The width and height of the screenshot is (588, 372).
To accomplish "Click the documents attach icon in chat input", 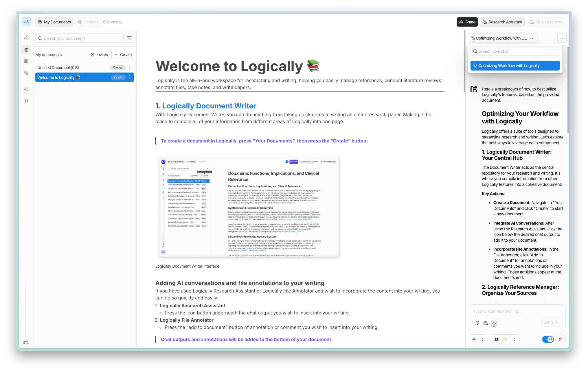I will [x=477, y=323].
